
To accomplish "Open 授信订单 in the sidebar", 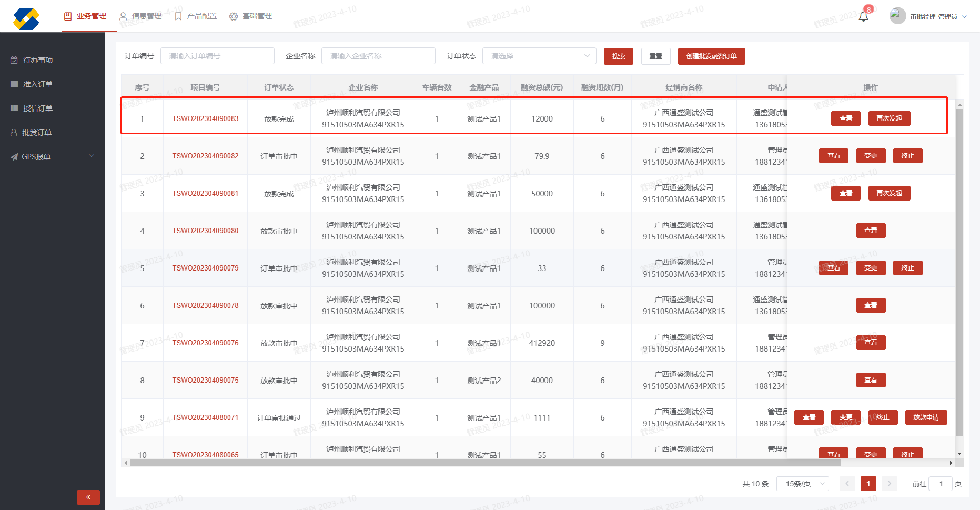I will coord(38,108).
